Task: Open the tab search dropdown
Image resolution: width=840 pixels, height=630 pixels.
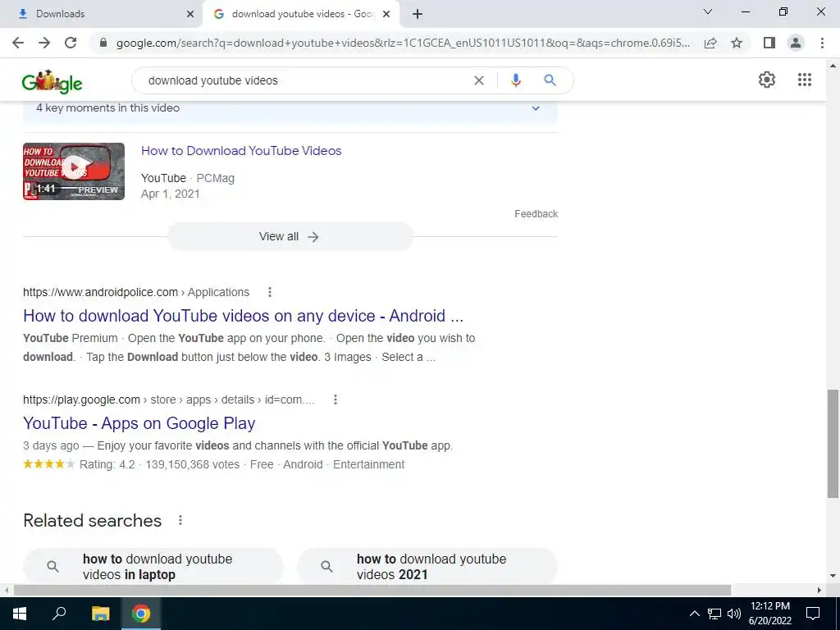Action: tap(708, 11)
